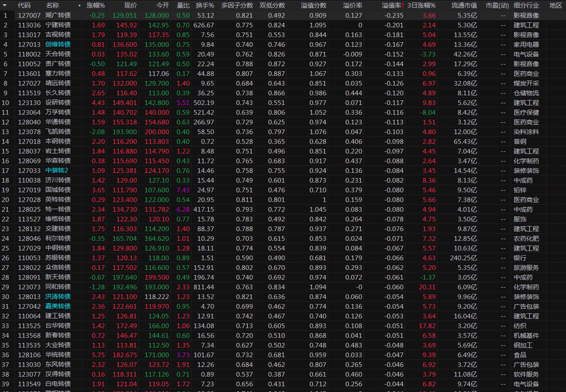Image resolution: width=566 pixels, height=392 pixels.
Task: Select row 宁建转债
Action: pyautogui.click(x=283, y=25)
